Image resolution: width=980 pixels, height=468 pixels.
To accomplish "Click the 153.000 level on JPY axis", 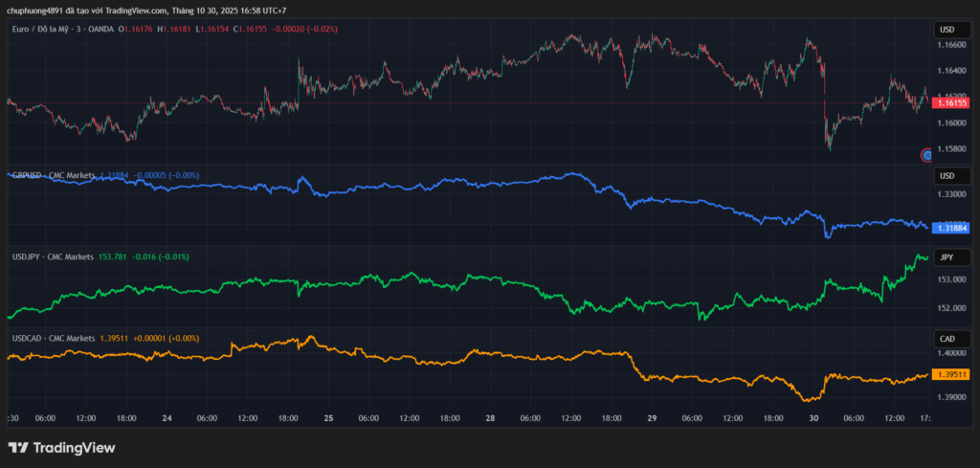I will (x=950, y=279).
